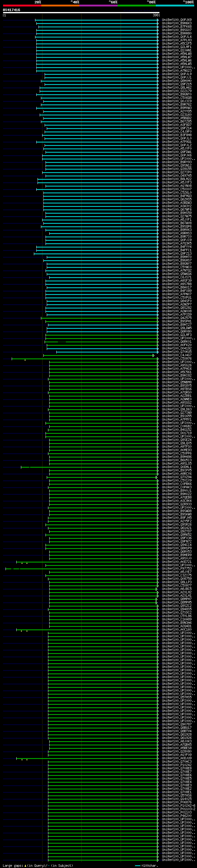Select the UniRef100_C0HGB2 label
Image resolution: width=197 pixels, height=868 pixels.
click(x=177, y=426)
